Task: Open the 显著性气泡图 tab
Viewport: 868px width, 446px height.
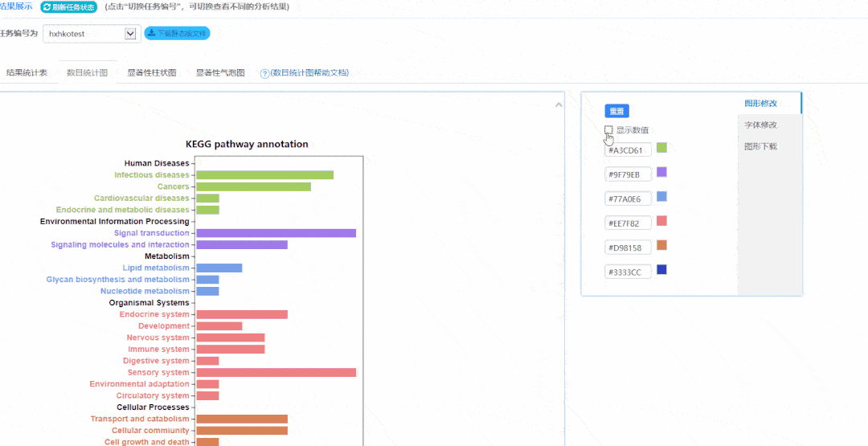Action: (x=220, y=73)
